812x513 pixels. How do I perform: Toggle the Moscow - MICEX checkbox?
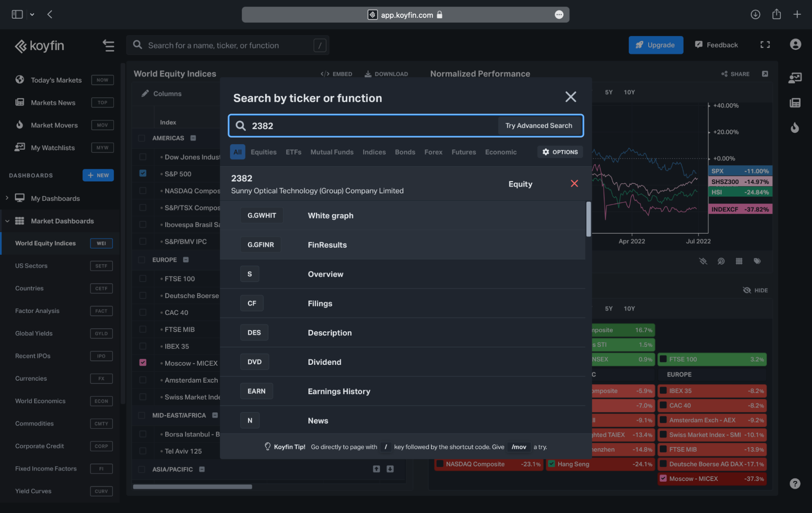pos(142,362)
